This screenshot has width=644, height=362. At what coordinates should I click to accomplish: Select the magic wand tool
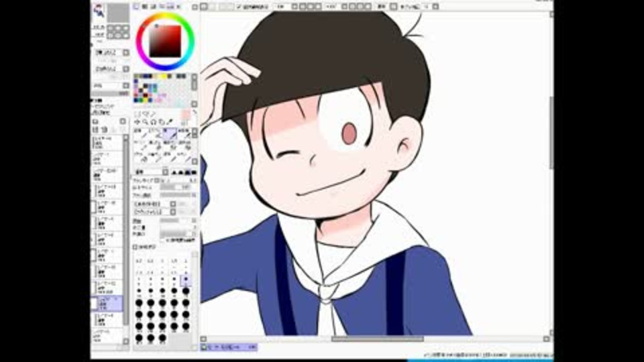[153, 114]
